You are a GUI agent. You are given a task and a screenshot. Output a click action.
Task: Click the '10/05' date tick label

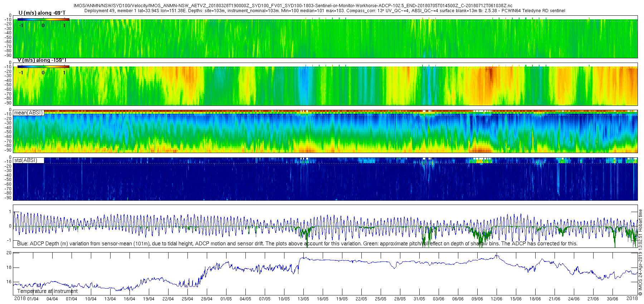[x=284, y=299]
